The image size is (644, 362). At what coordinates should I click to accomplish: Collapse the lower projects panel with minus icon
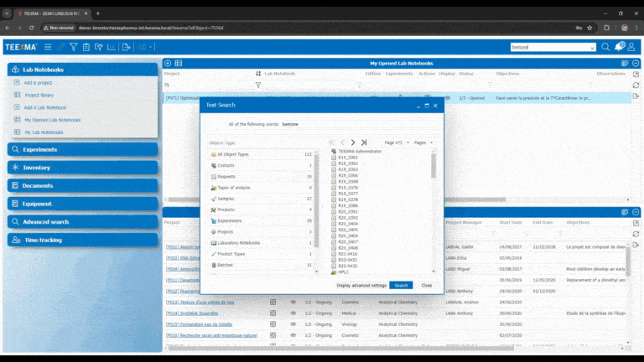(636, 212)
